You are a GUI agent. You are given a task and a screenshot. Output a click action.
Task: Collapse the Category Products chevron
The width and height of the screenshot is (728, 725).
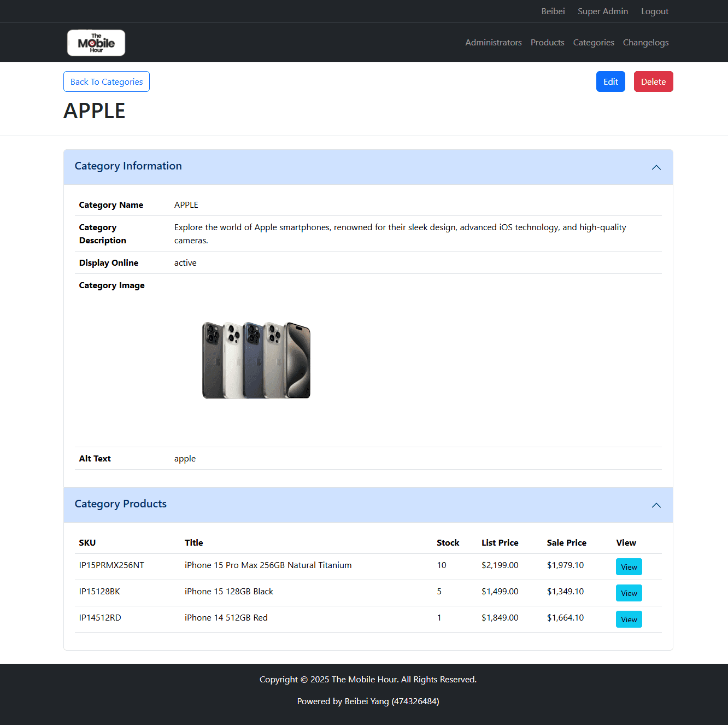(x=656, y=505)
